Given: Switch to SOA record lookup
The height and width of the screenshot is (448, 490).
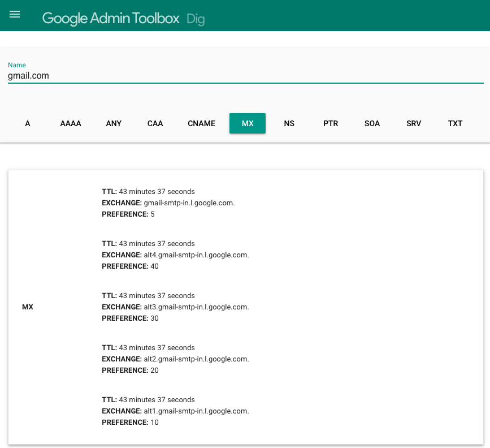Looking at the screenshot, I should pos(372,123).
